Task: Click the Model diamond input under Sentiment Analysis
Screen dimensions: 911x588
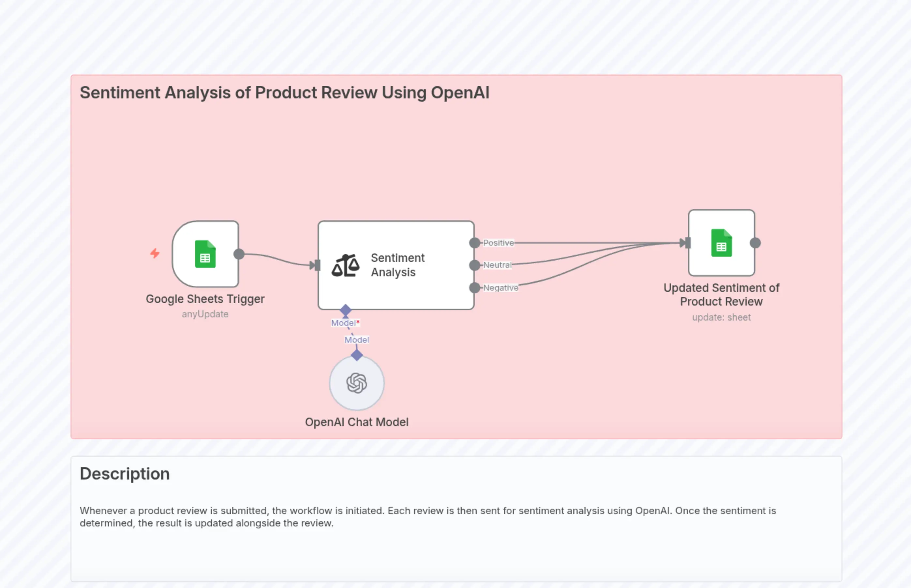Action: [x=346, y=310]
